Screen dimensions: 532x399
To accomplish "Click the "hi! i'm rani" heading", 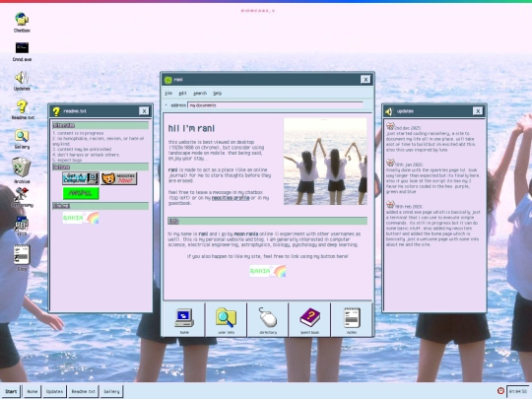I will (191, 129).
